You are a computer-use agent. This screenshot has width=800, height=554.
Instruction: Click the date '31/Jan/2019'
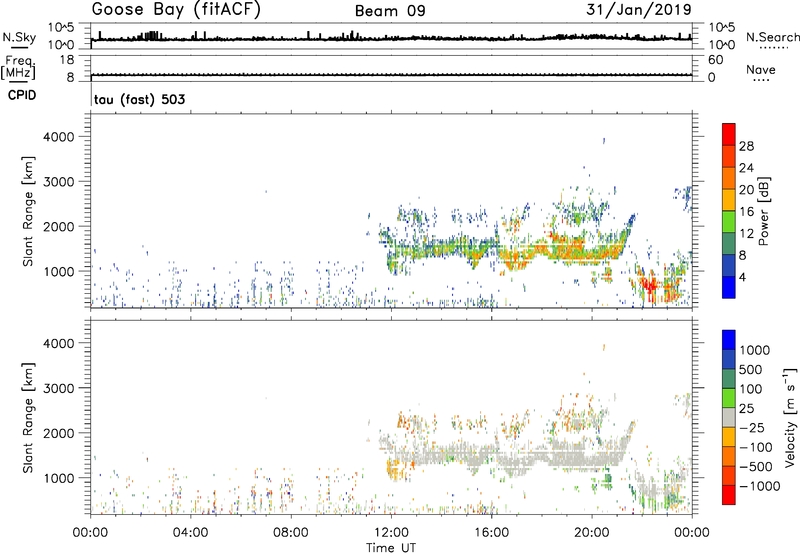(639, 9)
